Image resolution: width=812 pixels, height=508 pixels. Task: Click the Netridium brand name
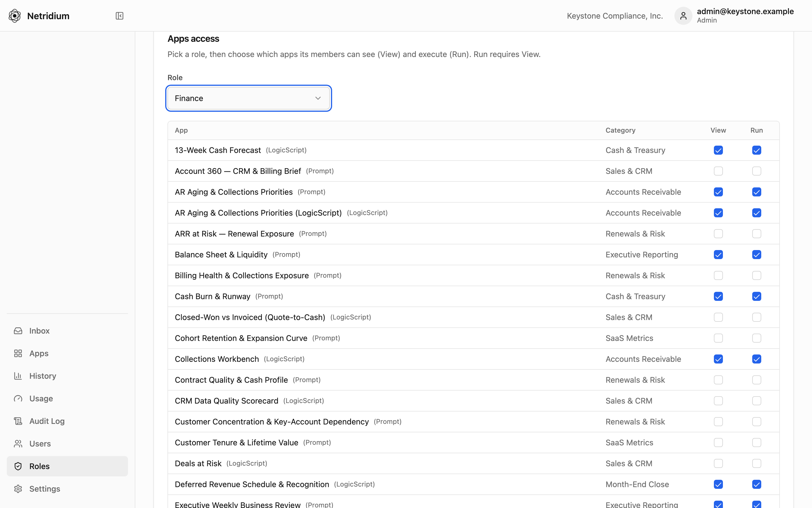(x=48, y=16)
